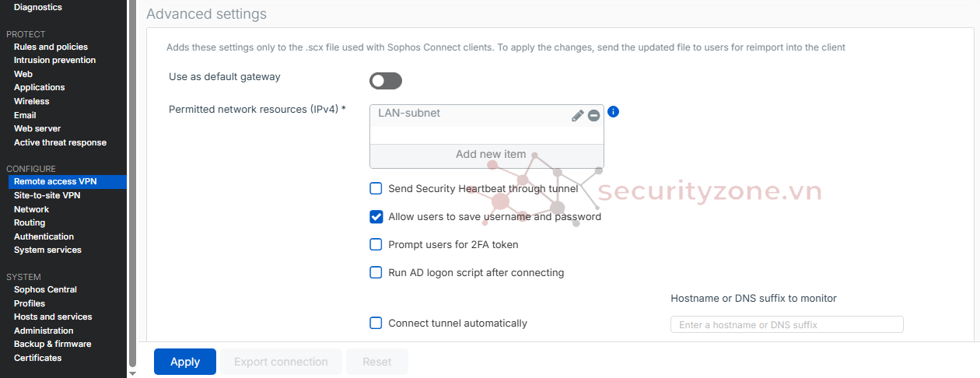
Task: Navigate to Authentication settings
Action: point(44,237)
